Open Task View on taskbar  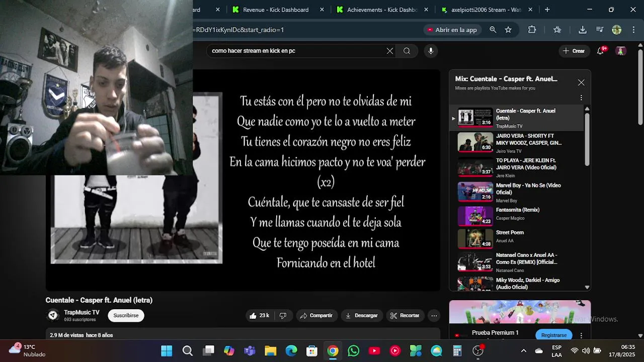[208, 351]
